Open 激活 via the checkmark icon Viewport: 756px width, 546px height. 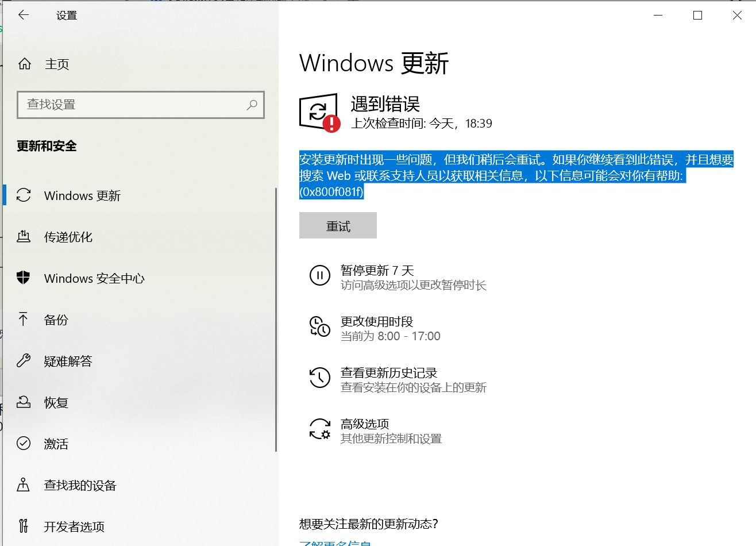click(24, 444)
